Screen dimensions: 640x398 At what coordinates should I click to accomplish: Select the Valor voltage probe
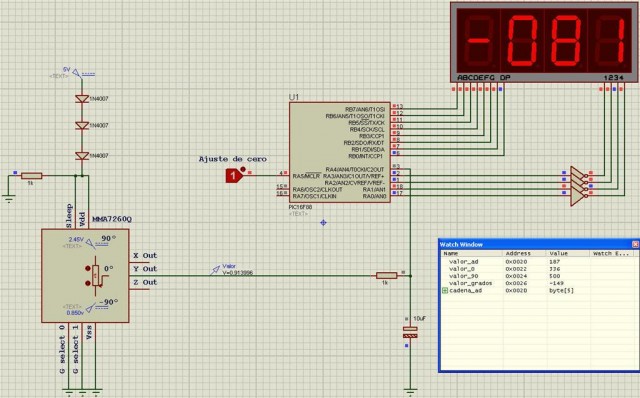tap(215, 270)
